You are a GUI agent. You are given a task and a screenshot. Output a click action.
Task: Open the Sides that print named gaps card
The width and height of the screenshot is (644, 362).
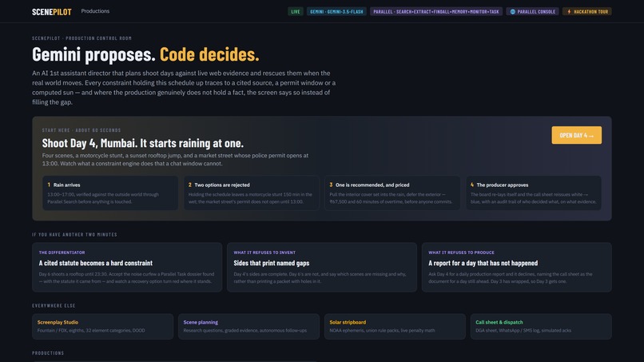click(x=322, y=267)
